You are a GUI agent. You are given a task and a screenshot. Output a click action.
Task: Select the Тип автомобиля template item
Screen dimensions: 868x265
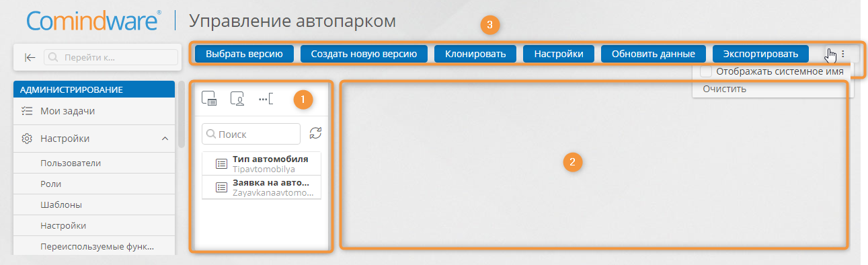262,164
